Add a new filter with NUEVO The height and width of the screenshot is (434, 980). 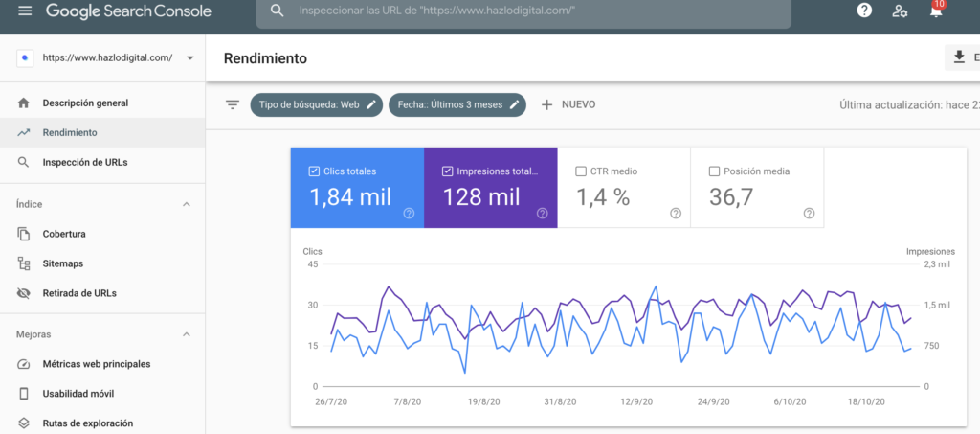568,104
